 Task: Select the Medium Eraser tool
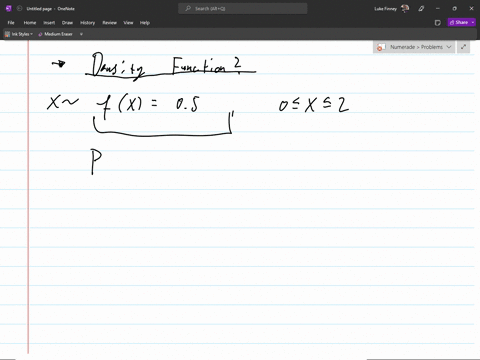(55, 34)
